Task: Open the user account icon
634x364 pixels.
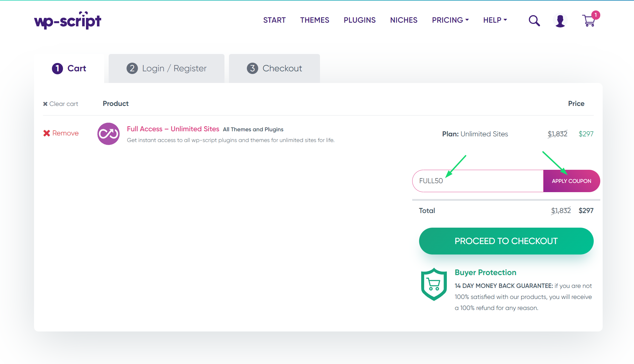Action: pyautogui.click(x=560, y=21)
